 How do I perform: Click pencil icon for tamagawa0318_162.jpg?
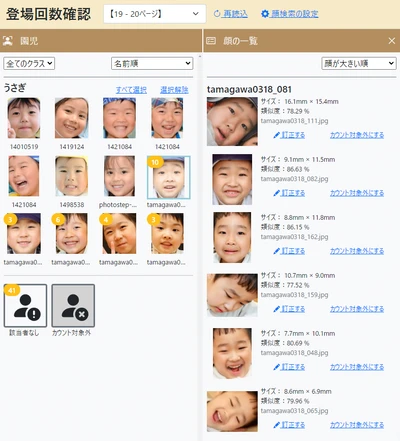click(x=276, y=251)
